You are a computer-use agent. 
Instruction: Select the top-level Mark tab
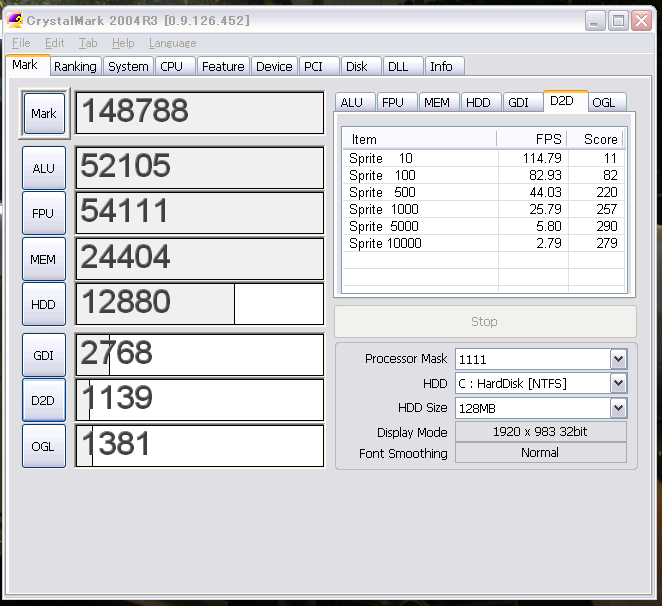tap(28, 65)
